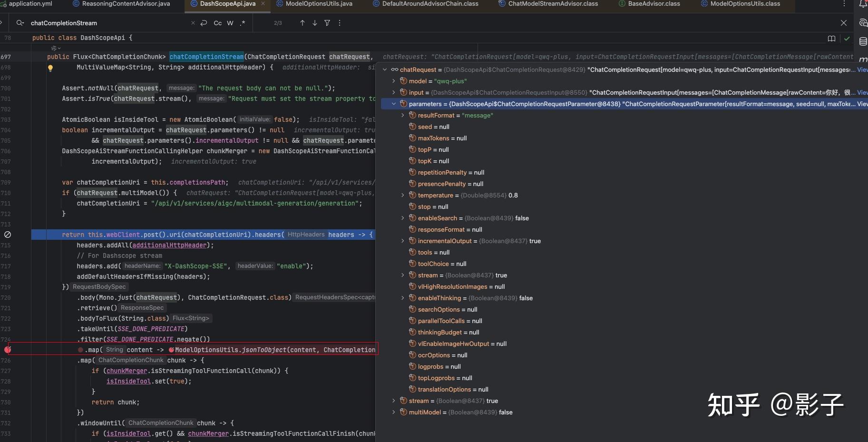Open the search results filter icon
Image resolution: width=868 pixels, height=442 pixels.
[327, 23]
